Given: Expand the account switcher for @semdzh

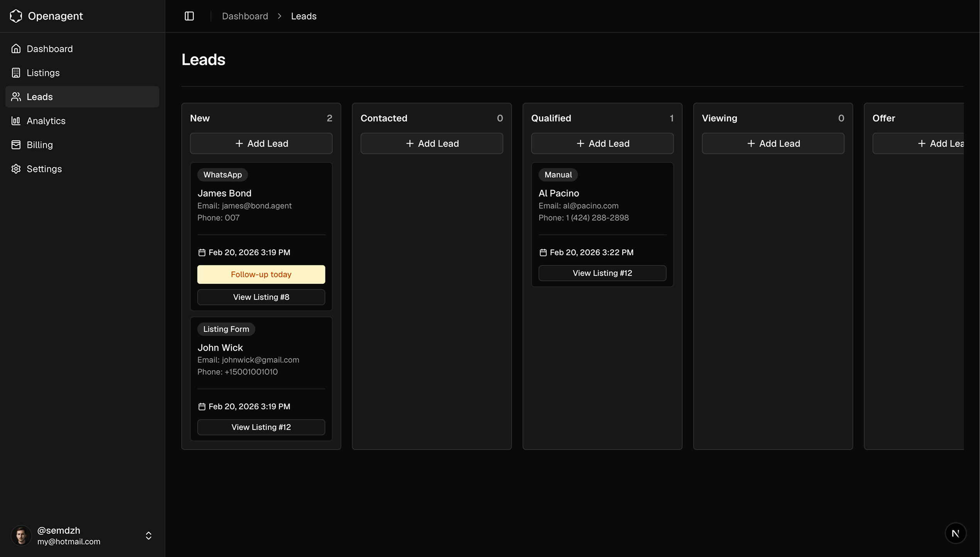Looking at the screenshot, I should coord(148,535).
